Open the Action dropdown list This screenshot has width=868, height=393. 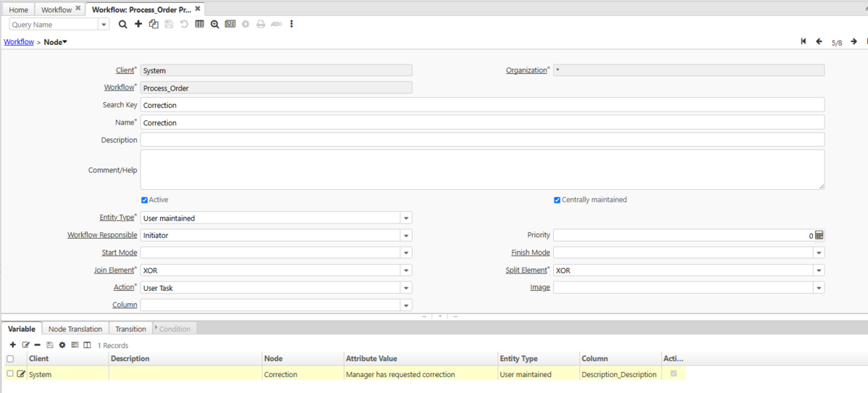click(406, 288)
